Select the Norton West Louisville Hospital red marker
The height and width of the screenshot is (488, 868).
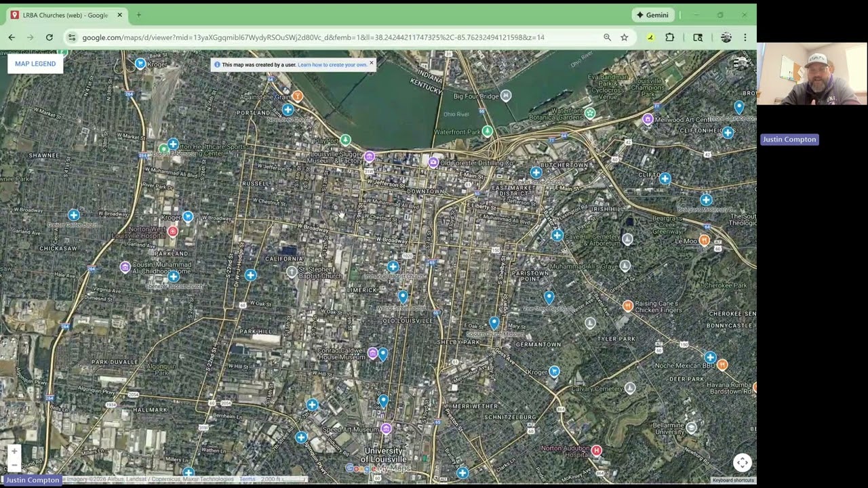pos(172,231)
